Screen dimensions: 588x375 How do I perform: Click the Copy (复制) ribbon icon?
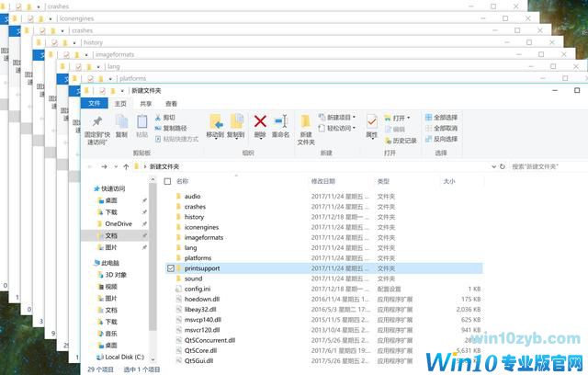click(121, 121)
